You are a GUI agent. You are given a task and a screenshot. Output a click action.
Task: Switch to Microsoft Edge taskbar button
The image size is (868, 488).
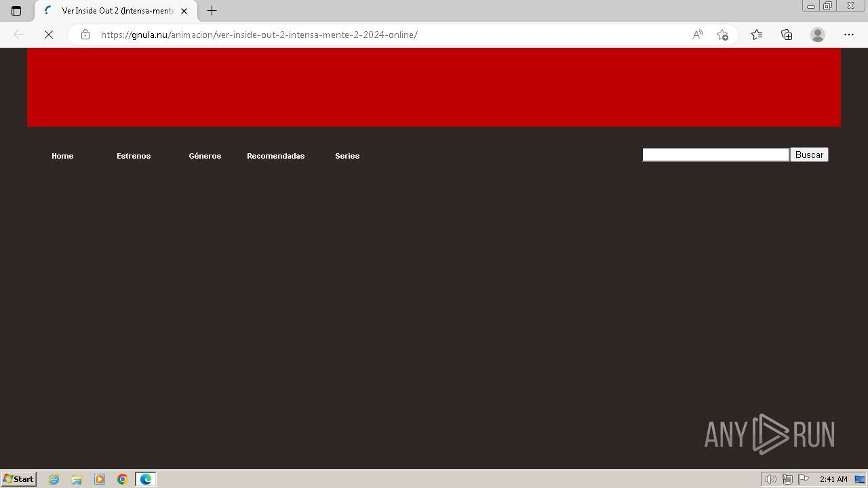(x=146, y=479)
